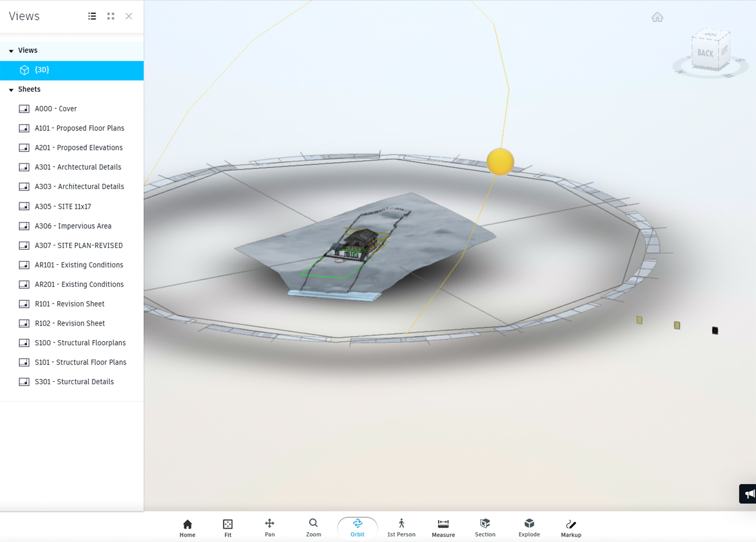Switch Views panel to list view
Image resolution: width=756 pixels, height=542 pixels.
point(92,17)
